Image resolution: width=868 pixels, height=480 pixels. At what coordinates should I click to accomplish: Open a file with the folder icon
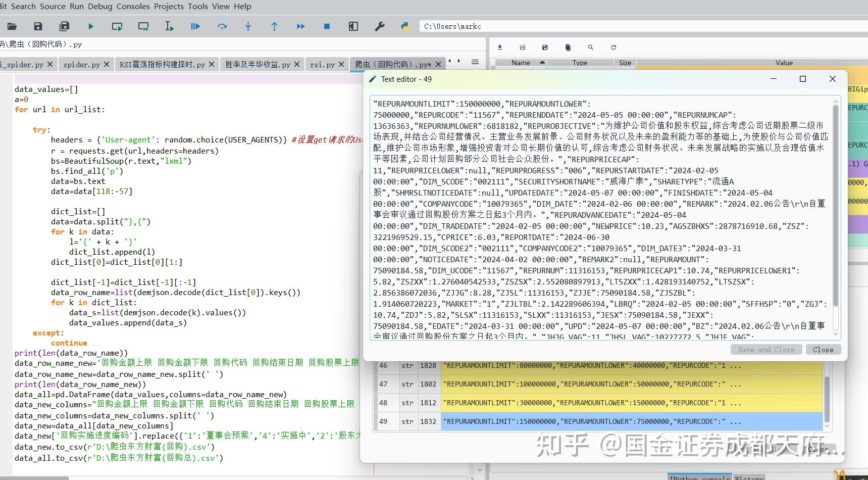point(12,26)
